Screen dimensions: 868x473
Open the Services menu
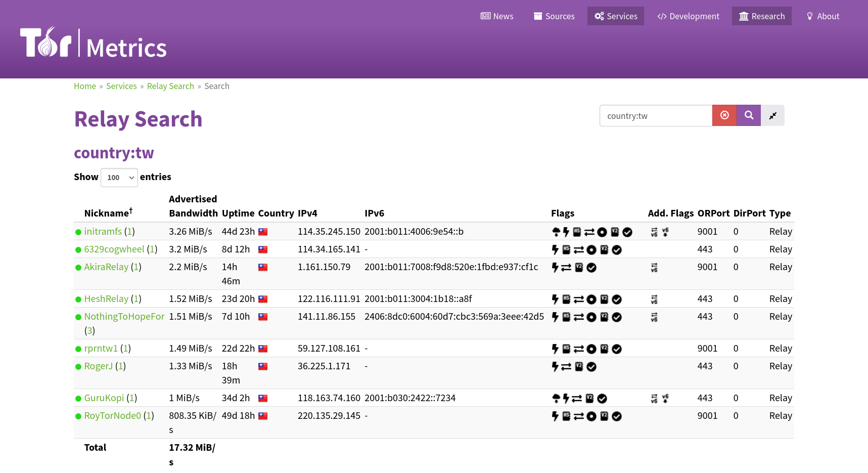point(616,16)
